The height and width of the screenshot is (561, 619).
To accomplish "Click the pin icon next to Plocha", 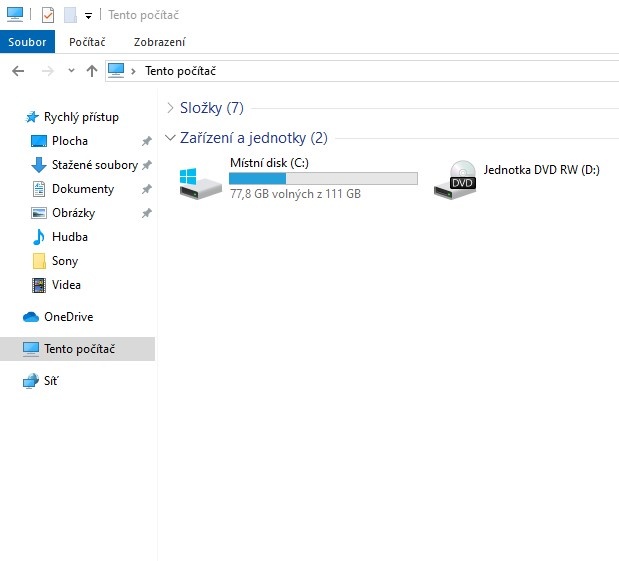I will click(146, 141).
